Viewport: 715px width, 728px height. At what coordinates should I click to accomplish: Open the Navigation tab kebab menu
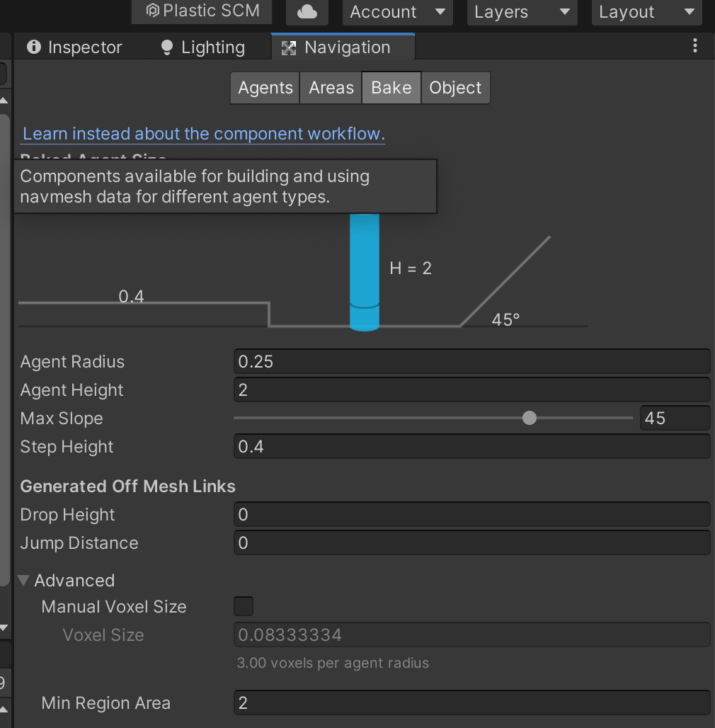coord(694,45)
